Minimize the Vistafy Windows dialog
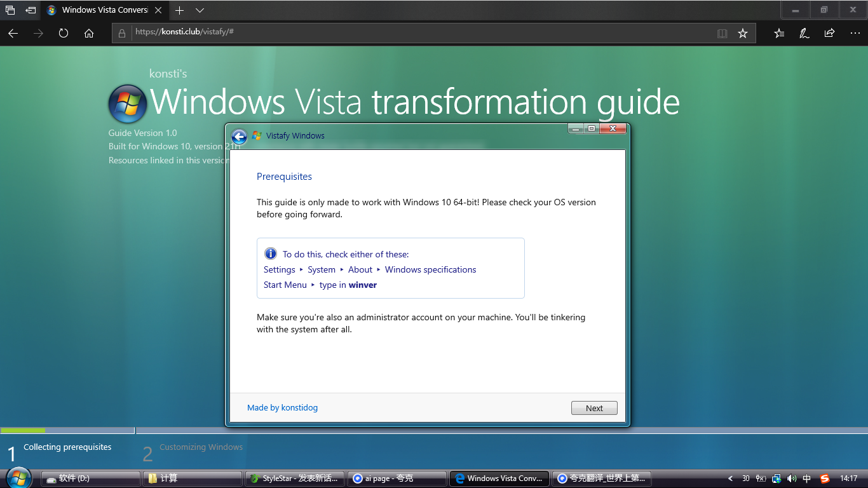 coord(576,128)
